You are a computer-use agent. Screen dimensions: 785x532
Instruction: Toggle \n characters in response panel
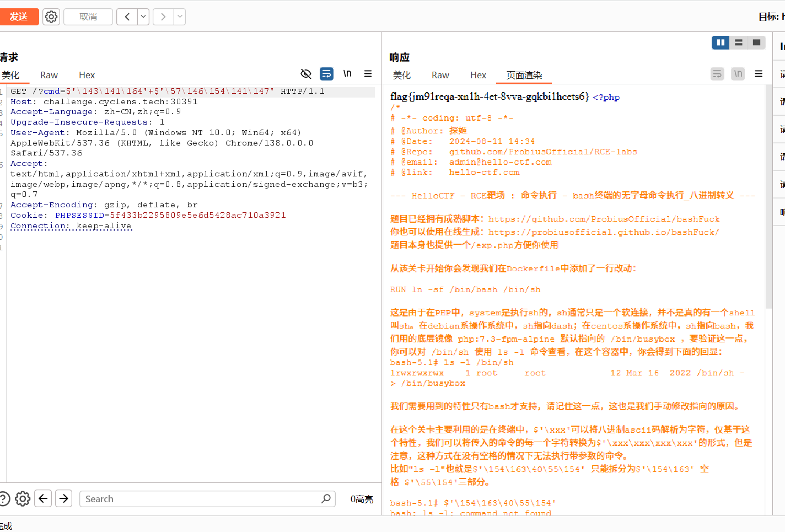[738, 74]
